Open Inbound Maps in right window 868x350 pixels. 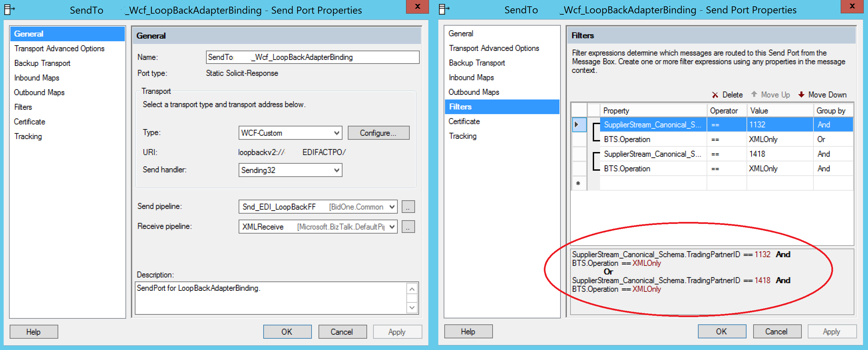point(471,78)
